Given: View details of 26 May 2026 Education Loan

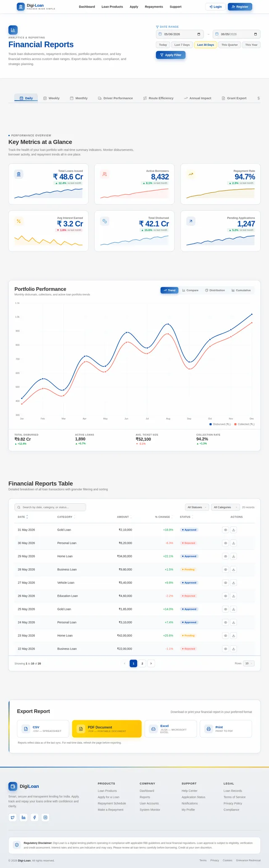Looking at the screenshot, I should click(225, 596).
